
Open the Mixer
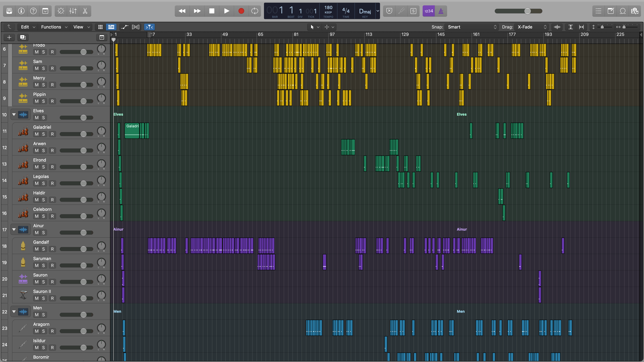pos(73,11)
